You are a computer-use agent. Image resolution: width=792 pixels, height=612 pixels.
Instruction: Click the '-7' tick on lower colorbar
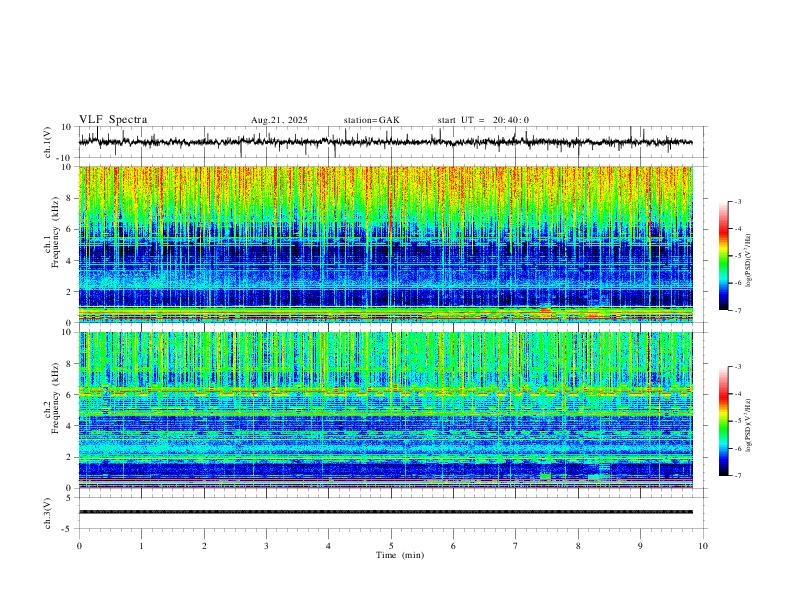[737, 476]
